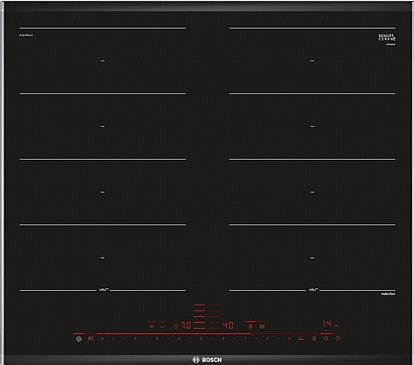Tap the left FlexZone link symbol

point(103,290)
